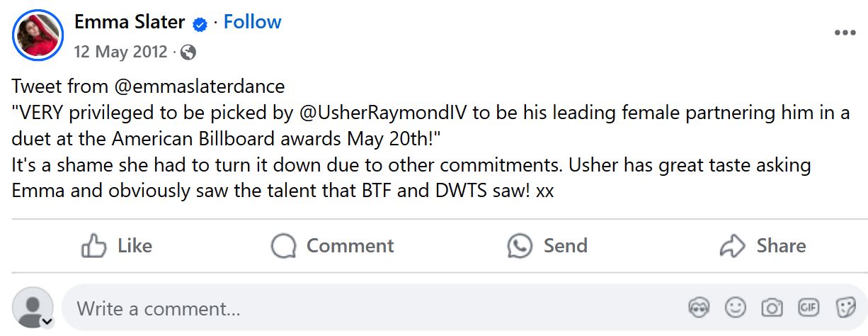The image size is (868, 336).
Task: Open the avatar sticker picker in comment box
Action: [699, 308]
